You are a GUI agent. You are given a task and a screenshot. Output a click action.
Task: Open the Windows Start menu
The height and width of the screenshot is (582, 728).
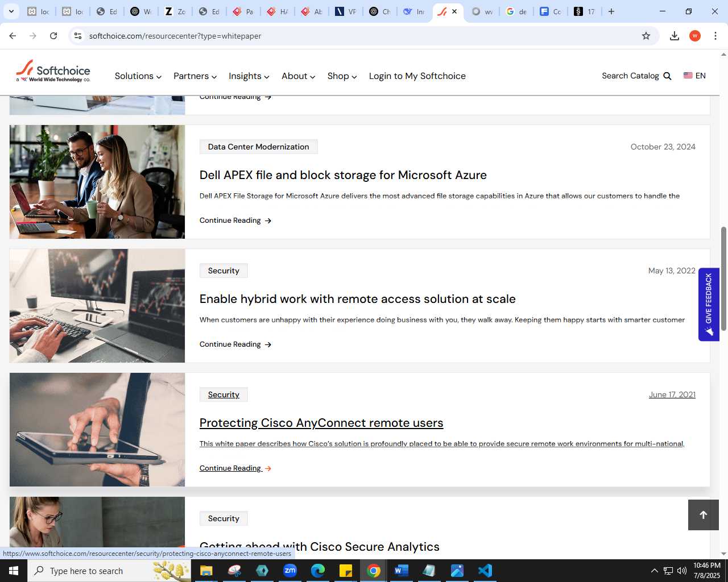pos(14,571)
